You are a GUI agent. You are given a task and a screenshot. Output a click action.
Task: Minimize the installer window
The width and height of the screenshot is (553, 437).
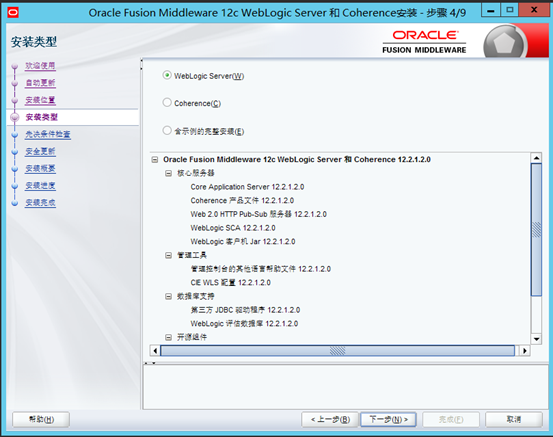click(x=491, y=10)
